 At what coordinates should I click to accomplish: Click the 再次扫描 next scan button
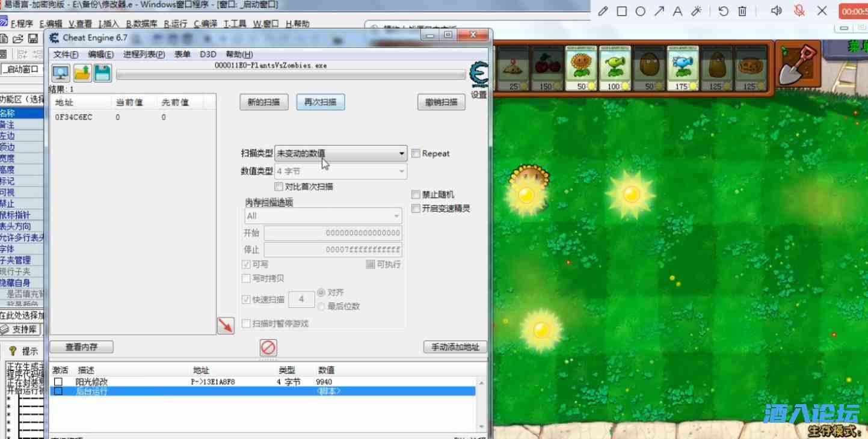320,102
